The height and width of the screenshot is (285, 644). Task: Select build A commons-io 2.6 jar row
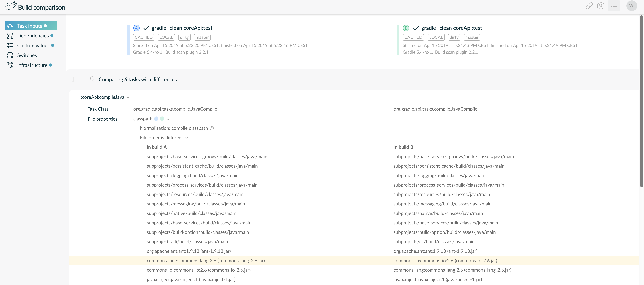pos(198,270)
